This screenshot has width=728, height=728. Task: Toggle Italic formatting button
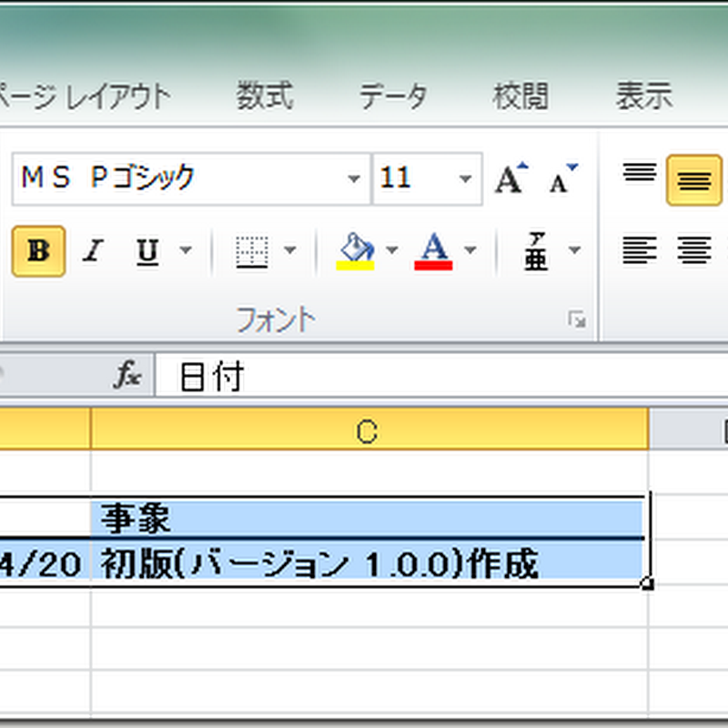[94, 251]
